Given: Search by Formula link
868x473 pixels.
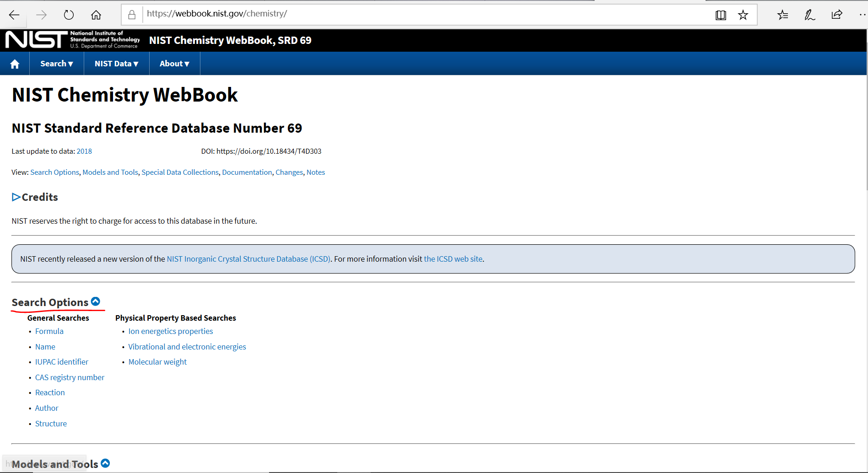Looking at the screenshot, I should click(x=49, y=331).
